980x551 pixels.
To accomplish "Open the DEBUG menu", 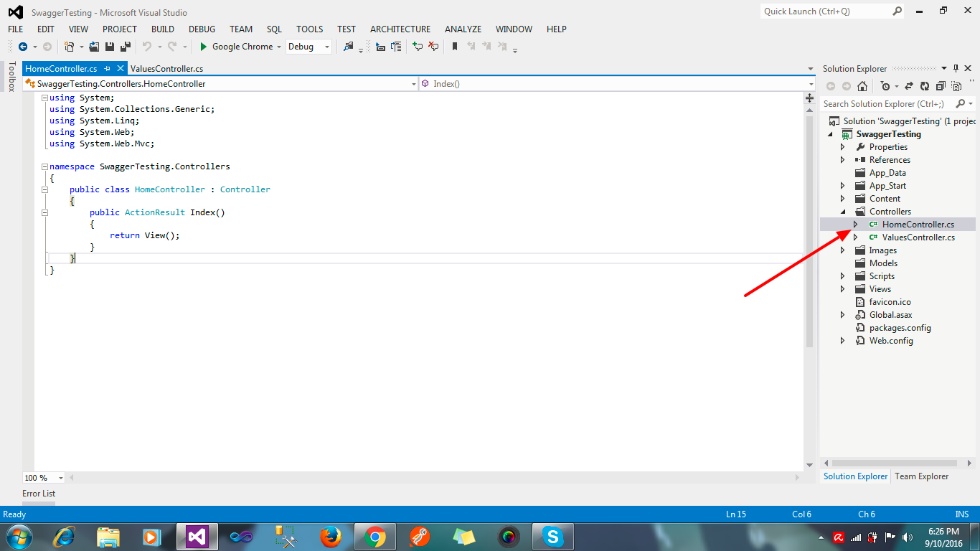I will [202, 29].
